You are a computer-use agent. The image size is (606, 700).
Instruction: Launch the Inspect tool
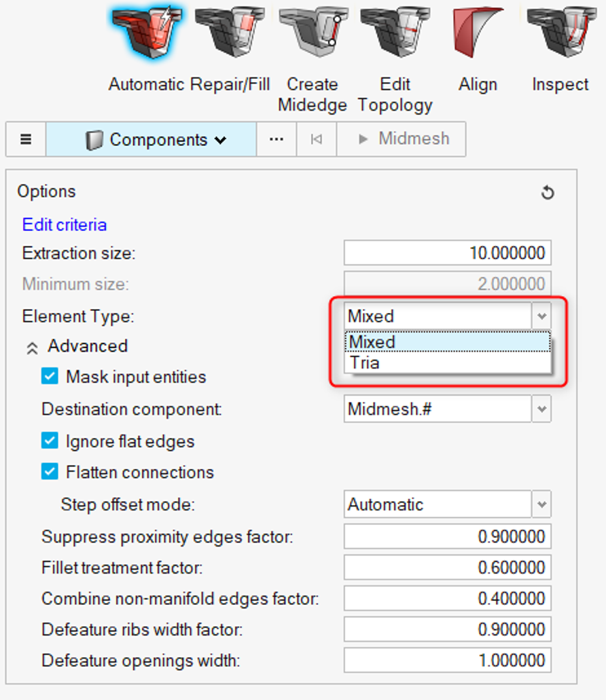pyautogui.click(x=560, y=31)
